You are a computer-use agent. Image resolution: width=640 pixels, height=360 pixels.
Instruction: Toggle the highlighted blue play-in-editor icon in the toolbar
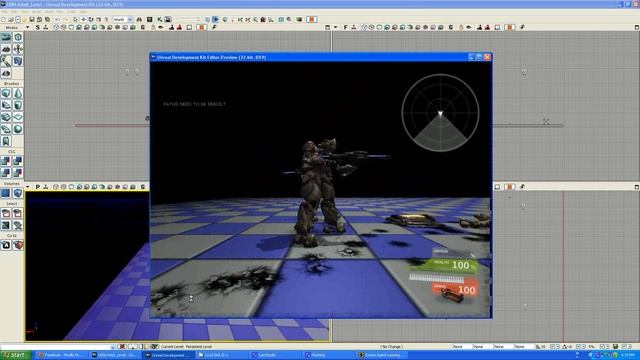pos(216,20)
